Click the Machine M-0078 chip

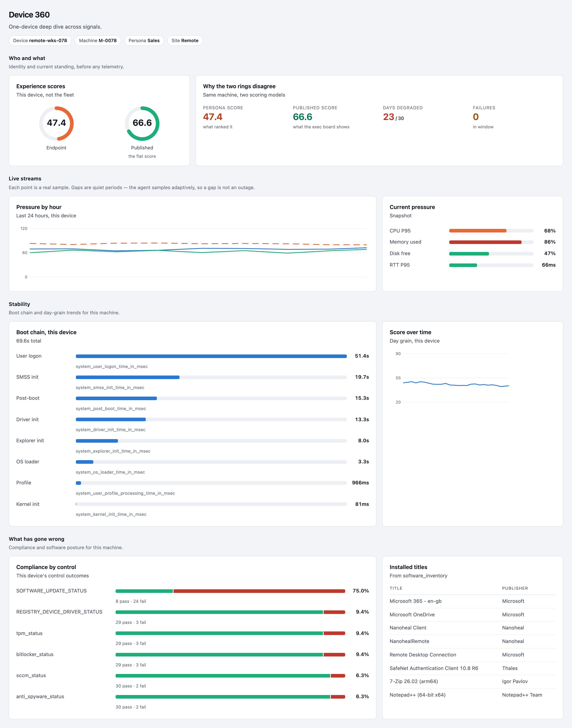[x=98, y=41]
